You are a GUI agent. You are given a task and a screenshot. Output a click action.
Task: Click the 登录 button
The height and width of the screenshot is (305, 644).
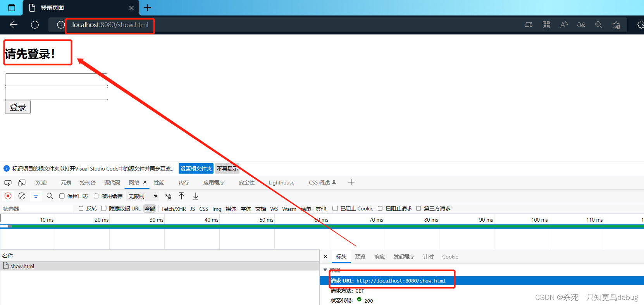(x=18, y=107)
